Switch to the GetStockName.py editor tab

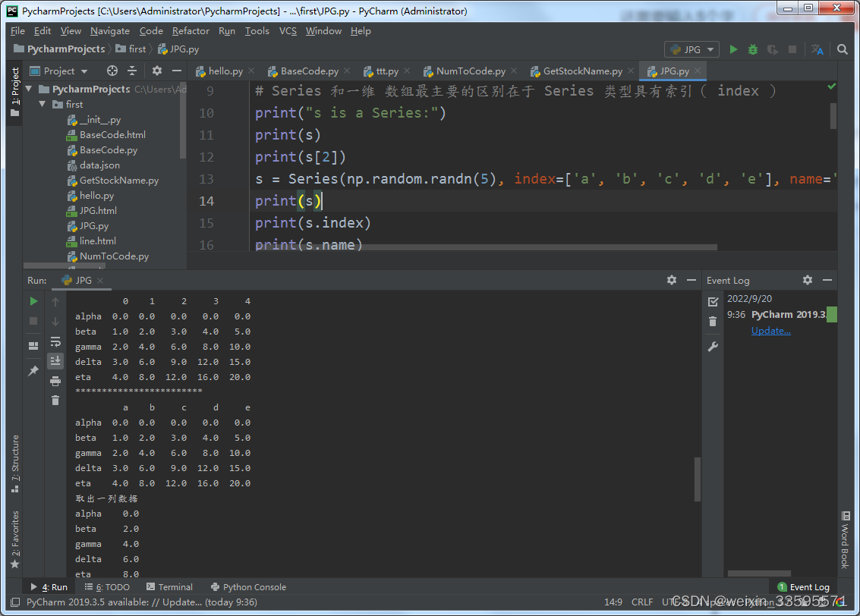coord(581,71)
